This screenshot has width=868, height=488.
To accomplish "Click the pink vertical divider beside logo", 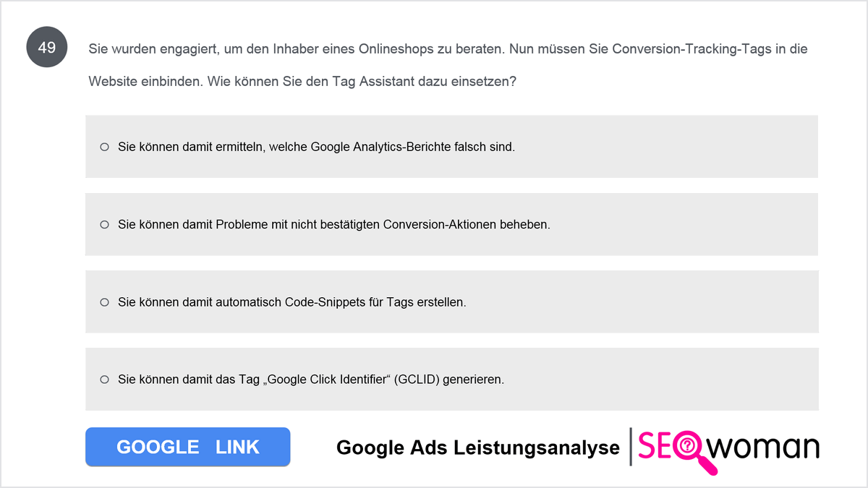I will coord(631,446).
